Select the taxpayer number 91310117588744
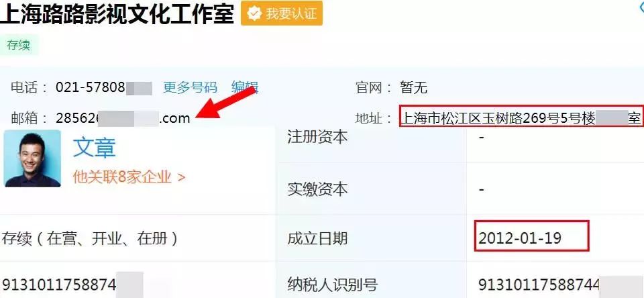This screenshot has width=644, height=298. pyautogui.click(x=539, y=285)
